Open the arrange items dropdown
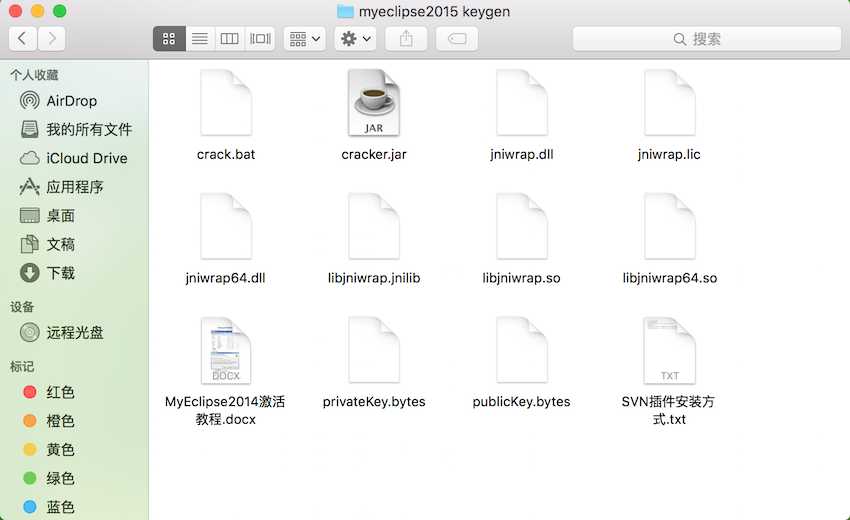Screen dimensions: 850x520 click(305, 38)
